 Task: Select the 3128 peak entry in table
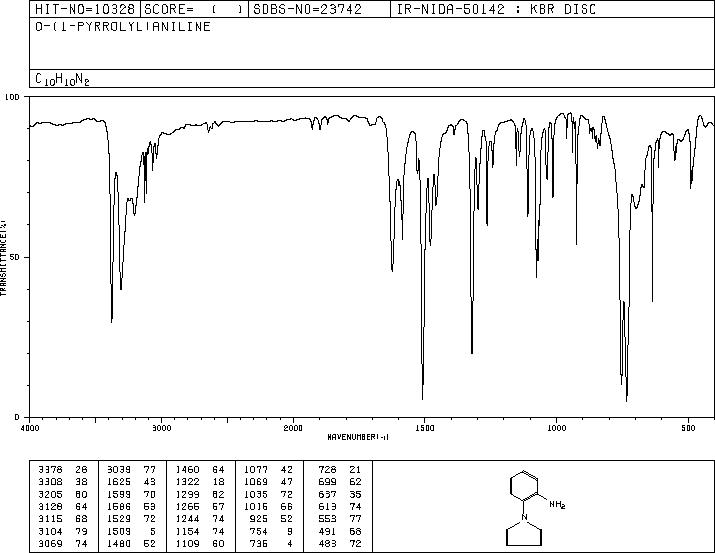(x=62, y=506)
